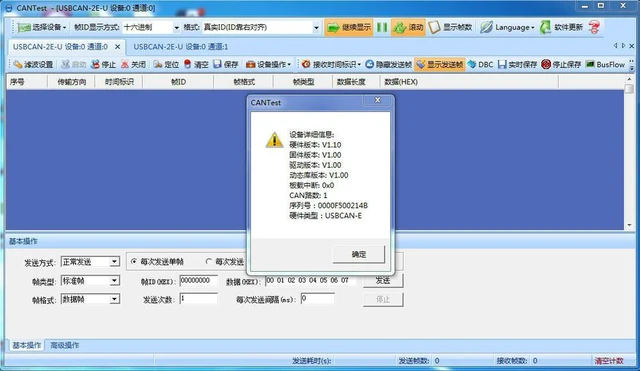Open the 选择设备 device selection menu
Viewport: 640px width, 371px height.
(42, 27)
